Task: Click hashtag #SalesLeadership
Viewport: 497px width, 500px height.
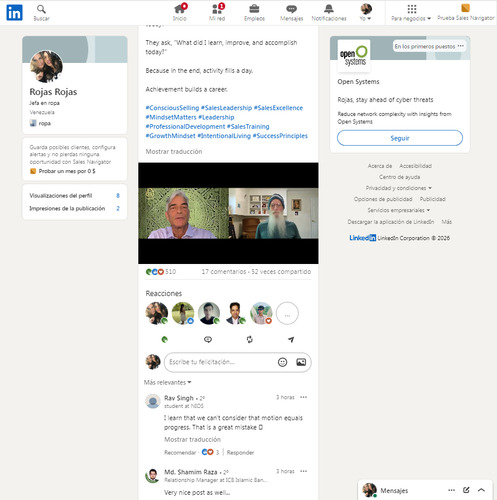Action: [x=226, y=108]
